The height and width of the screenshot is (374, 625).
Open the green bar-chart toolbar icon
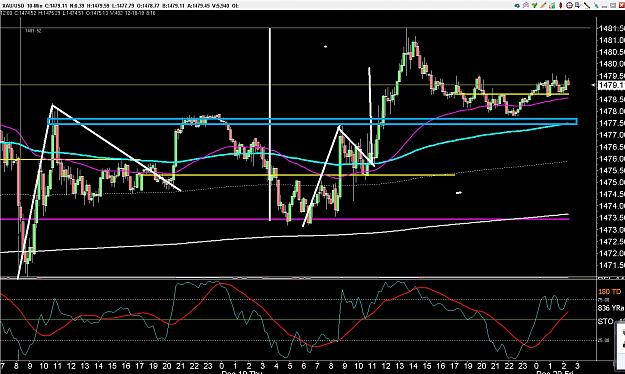click(x=552, y=6)
